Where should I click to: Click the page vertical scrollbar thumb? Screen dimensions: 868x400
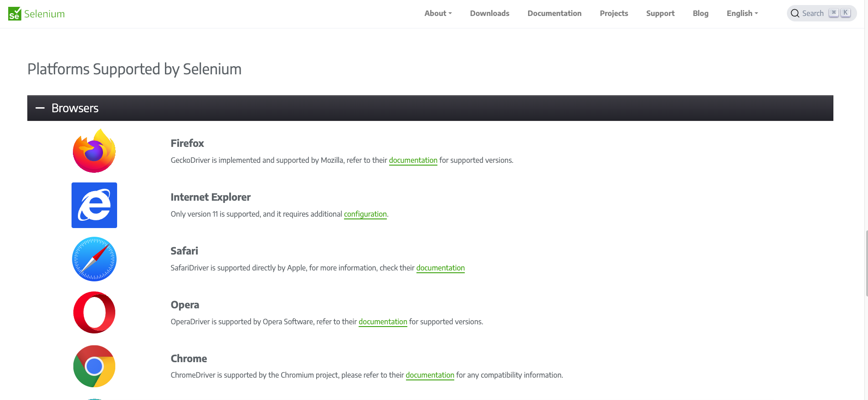[866, 264]
